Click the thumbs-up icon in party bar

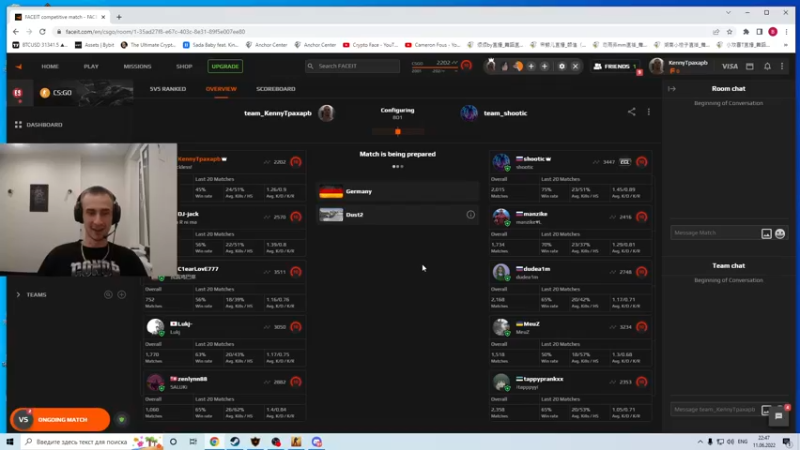(505, 66)
